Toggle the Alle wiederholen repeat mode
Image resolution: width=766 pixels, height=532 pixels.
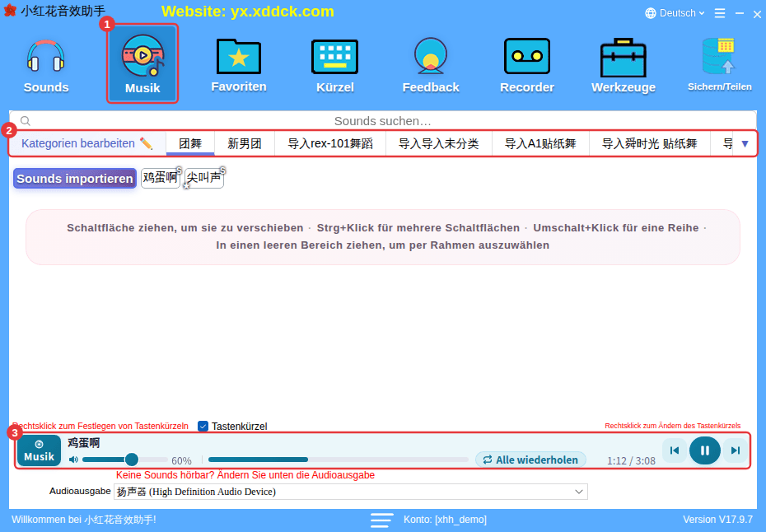point(530,460)
